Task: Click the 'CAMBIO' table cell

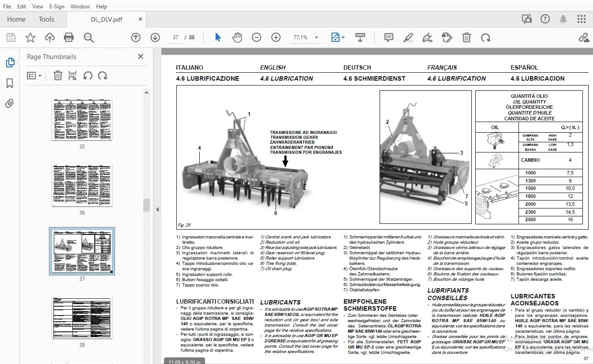Action: coord(530,160)
